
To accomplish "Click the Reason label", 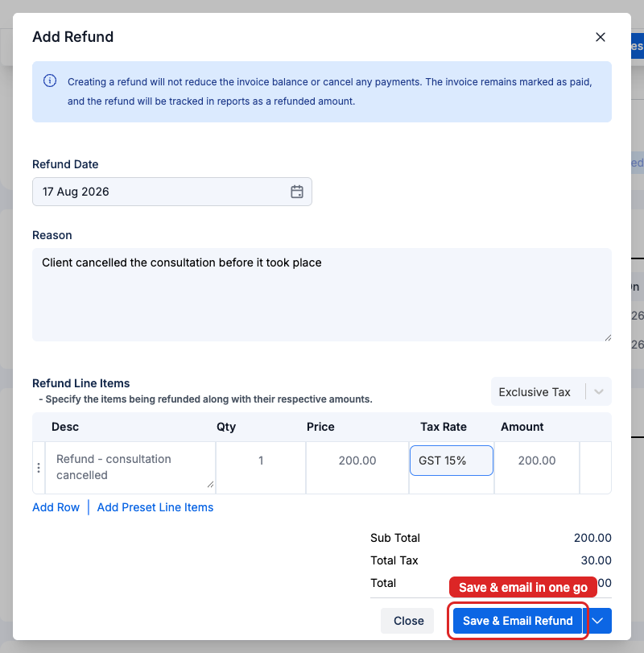I will (52, 235).
